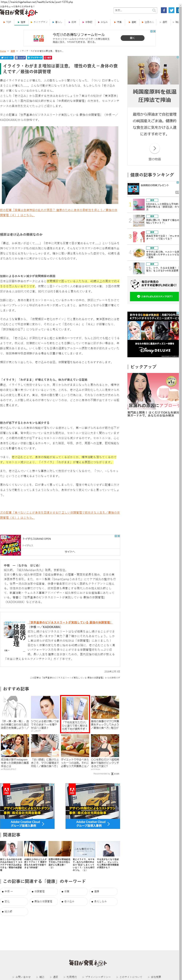Add article with B!ブックマーク button
Screen dimensions: 182x980
pos(35,57)
